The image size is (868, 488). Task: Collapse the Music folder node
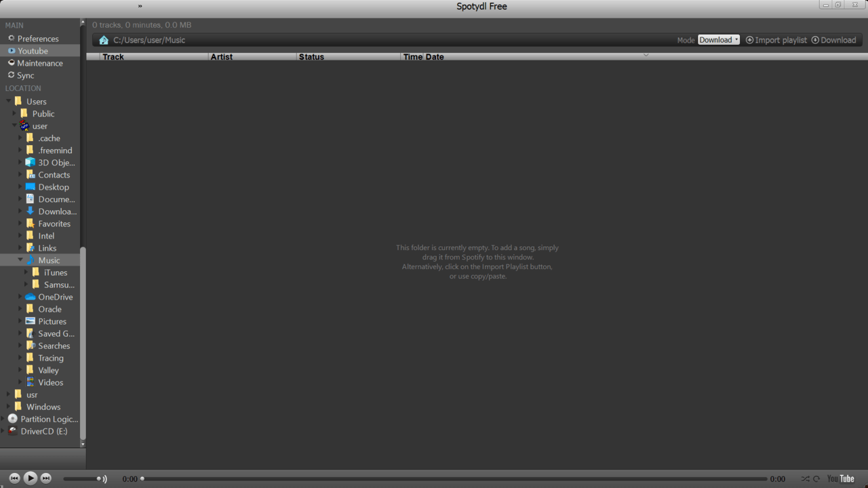pyautogui.click(x=20, y=260)
